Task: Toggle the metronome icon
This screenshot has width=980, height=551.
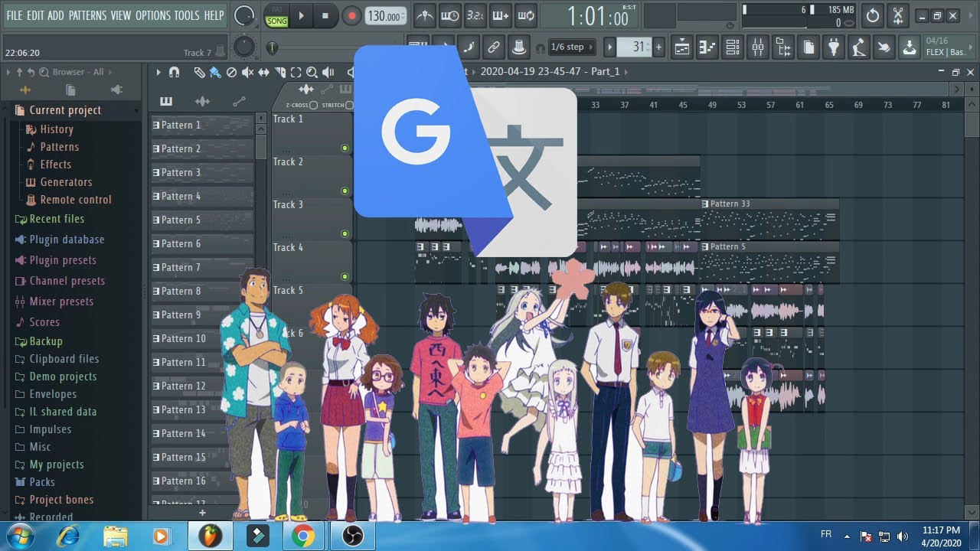Action: (424, 15)
